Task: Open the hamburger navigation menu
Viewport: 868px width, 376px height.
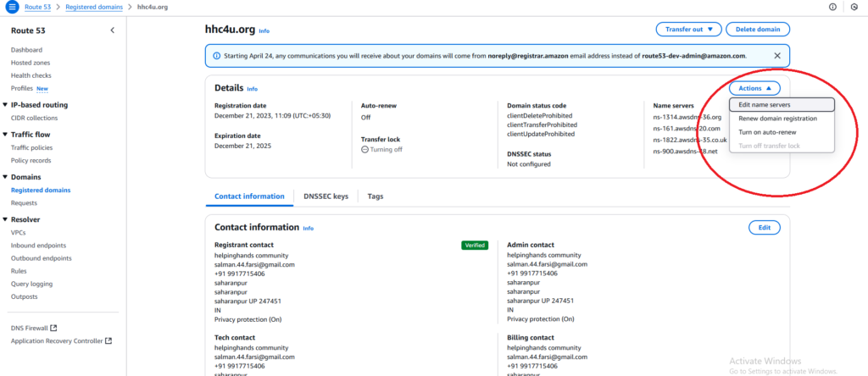Action: point(12,7)
